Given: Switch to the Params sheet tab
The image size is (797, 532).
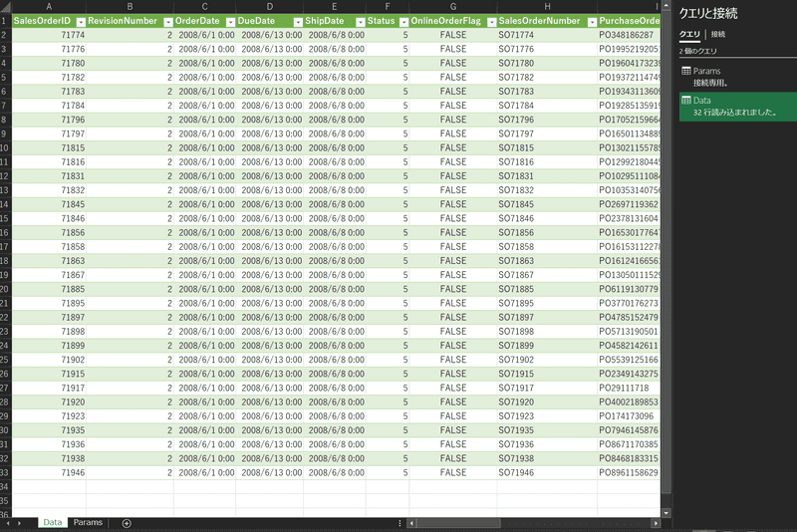Looking at the screenshot, I should (87, 523).
